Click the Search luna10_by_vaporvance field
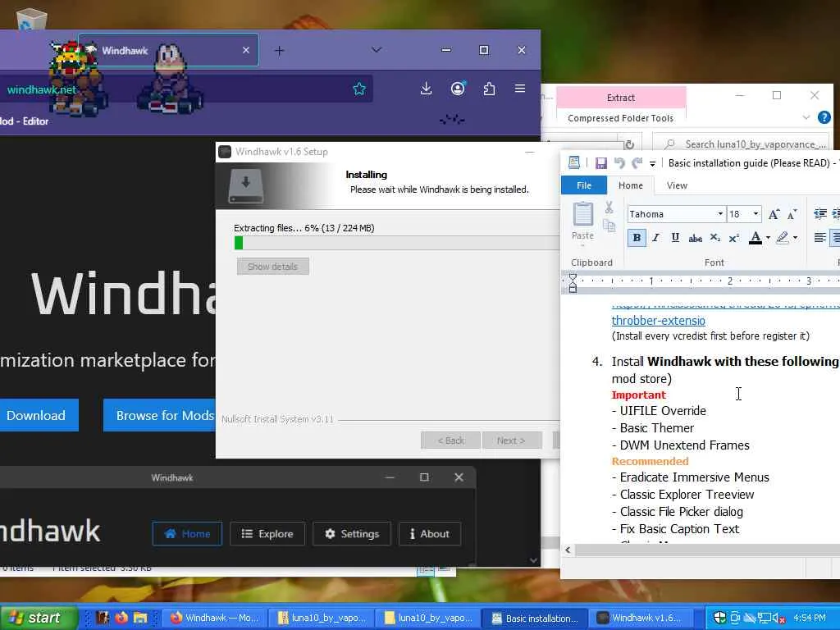 point(742,144)
